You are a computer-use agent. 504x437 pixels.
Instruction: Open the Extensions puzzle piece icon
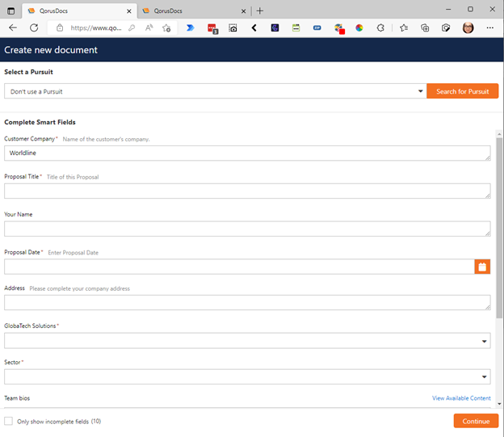380,28
